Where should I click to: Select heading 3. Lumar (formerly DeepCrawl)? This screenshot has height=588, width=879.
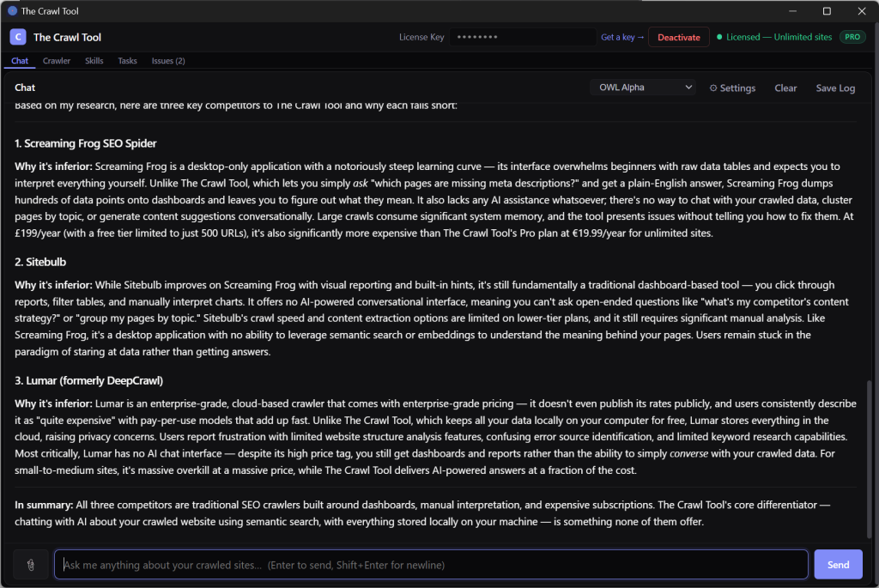pyautogui.click(x=88, y=381)
